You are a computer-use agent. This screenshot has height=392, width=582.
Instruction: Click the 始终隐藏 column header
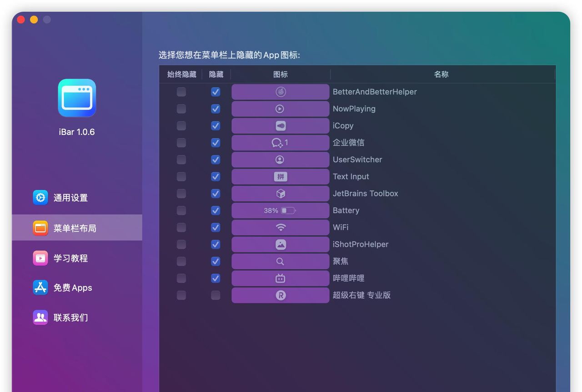click(181, 74)
